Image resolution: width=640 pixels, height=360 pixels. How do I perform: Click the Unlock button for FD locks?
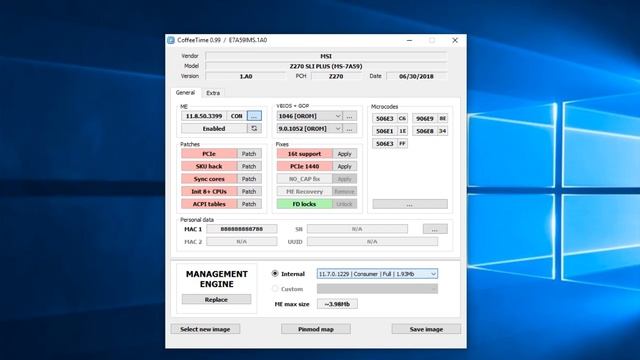coord(344,204)
